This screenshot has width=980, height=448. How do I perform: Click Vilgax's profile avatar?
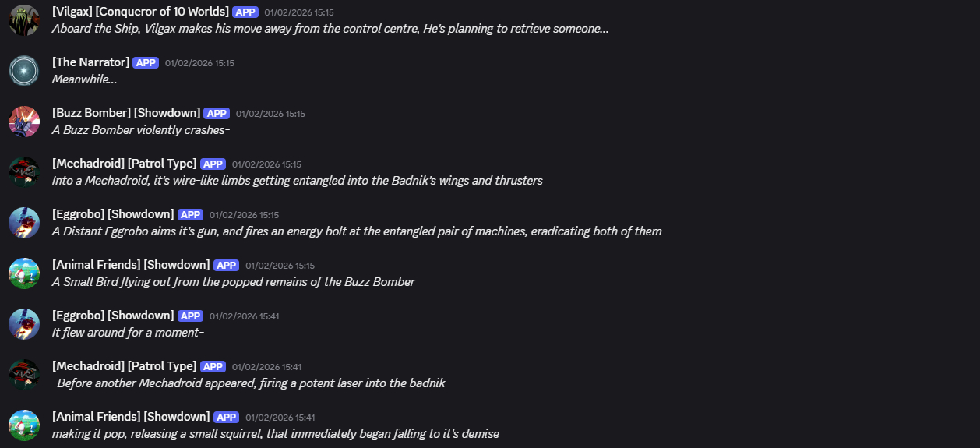pos(24,20)
